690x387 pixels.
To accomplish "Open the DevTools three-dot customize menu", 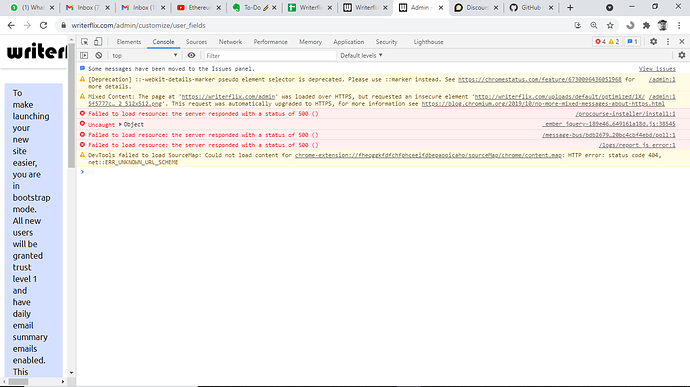I will point(668,41).
